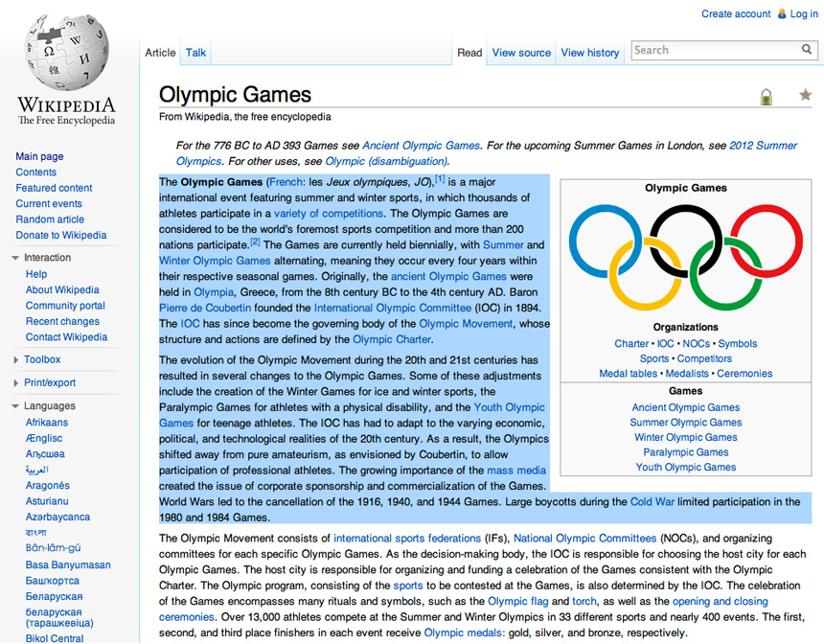Switch to Basa Banyumasan language version
This screenshot has height=644, width=824.
click(x=68, y=564)
